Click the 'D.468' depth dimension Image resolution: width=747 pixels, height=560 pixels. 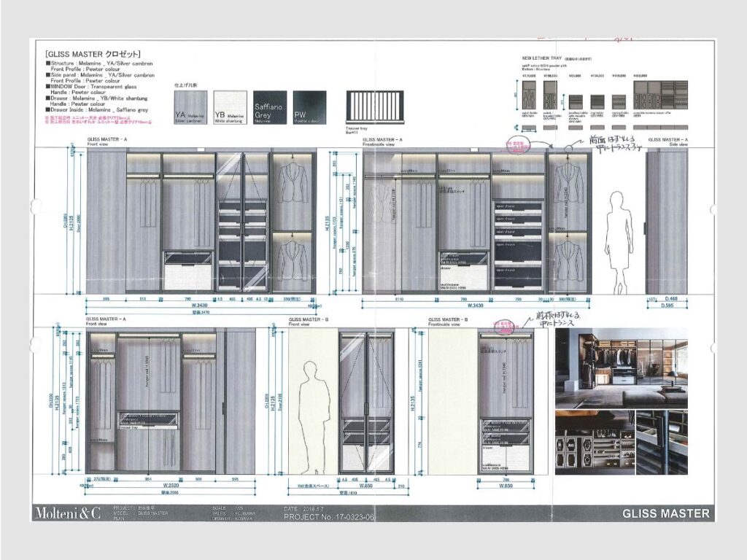671,299
